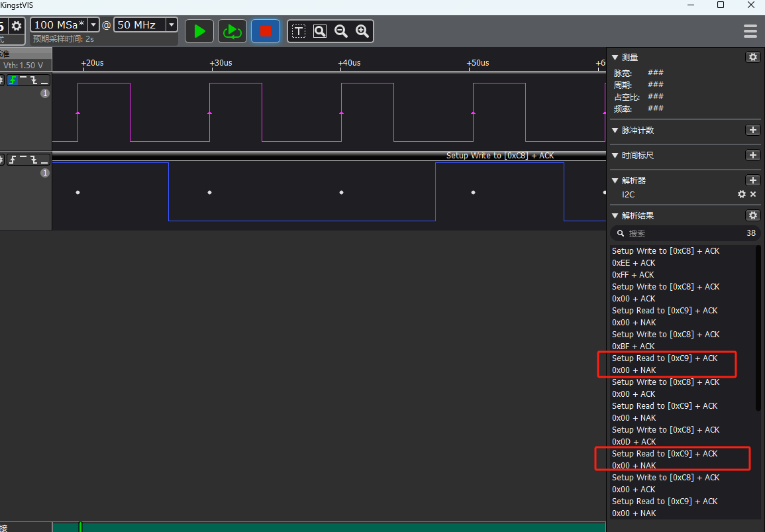Start single capture with green play button

click(x=199, y=32)
